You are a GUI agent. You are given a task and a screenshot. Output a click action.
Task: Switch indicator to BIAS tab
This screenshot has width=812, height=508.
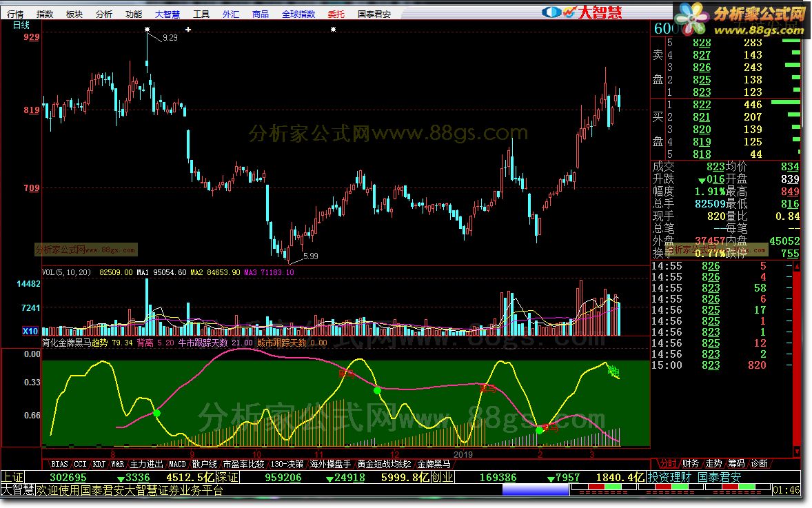point(59,464)
